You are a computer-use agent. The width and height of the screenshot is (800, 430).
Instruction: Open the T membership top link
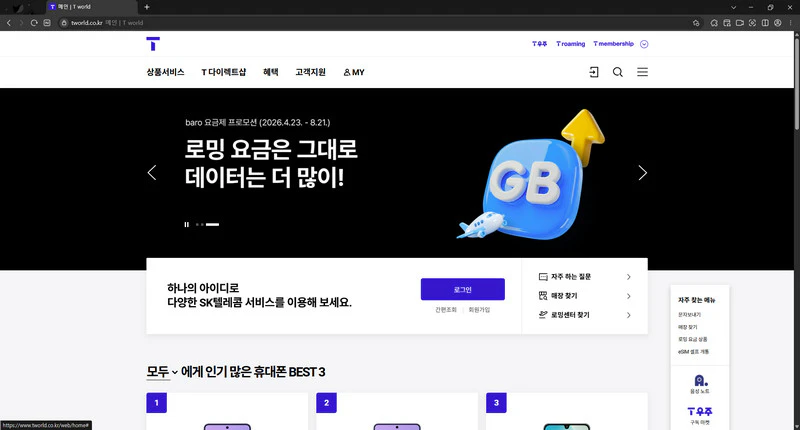coord(613,44)
